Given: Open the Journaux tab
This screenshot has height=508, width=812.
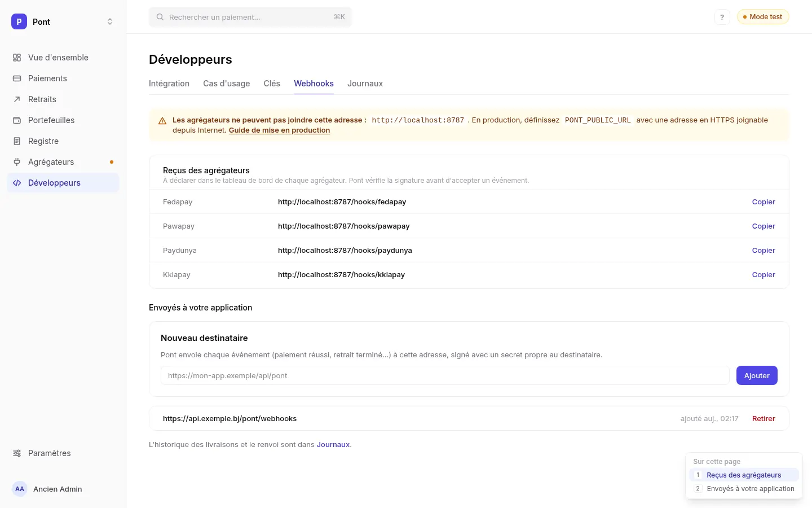Looking at the screenshot, I should tap(365, 84).
